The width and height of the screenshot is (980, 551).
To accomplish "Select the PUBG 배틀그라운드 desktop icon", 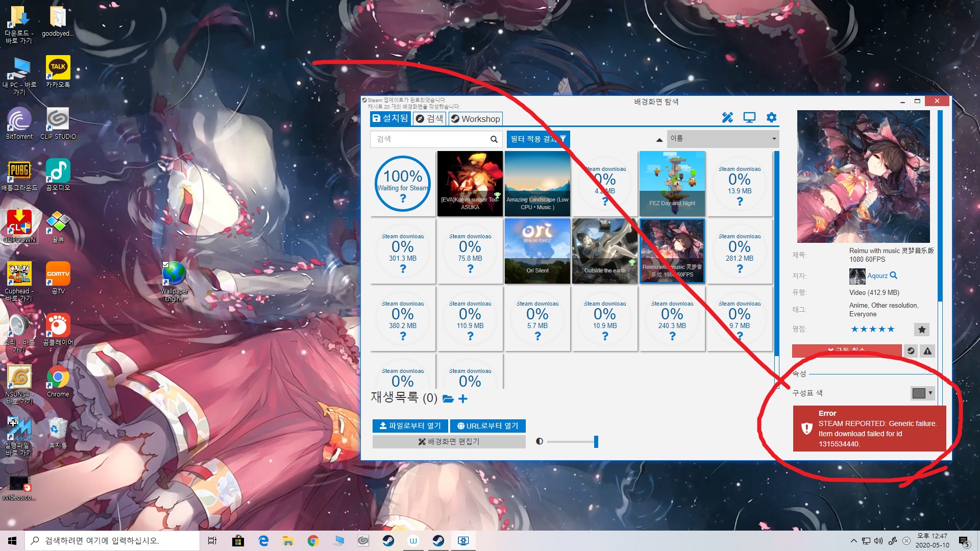I will pos(19,175).
